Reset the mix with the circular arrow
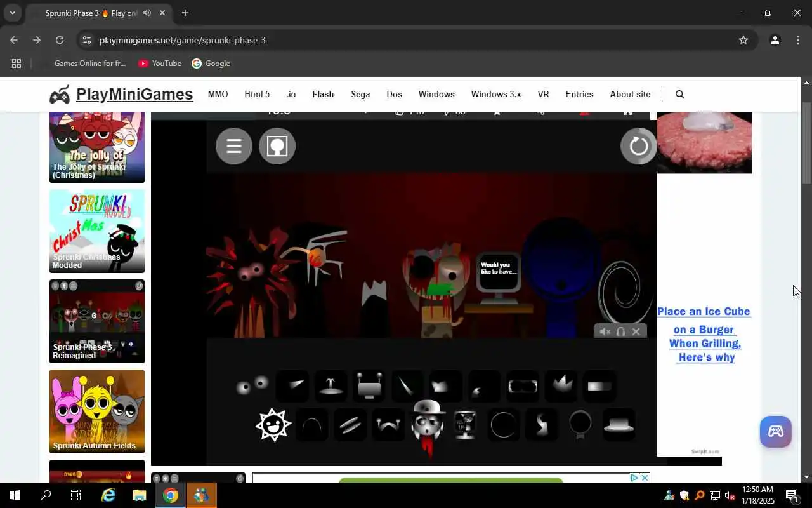The image size is (812, 508). (638, 146)
